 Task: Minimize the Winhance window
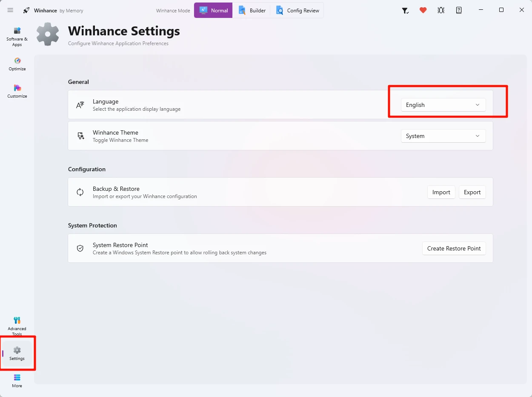point(481,10)
